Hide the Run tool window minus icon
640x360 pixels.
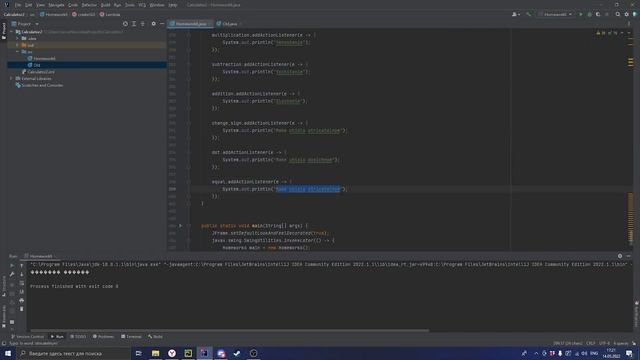629,256
